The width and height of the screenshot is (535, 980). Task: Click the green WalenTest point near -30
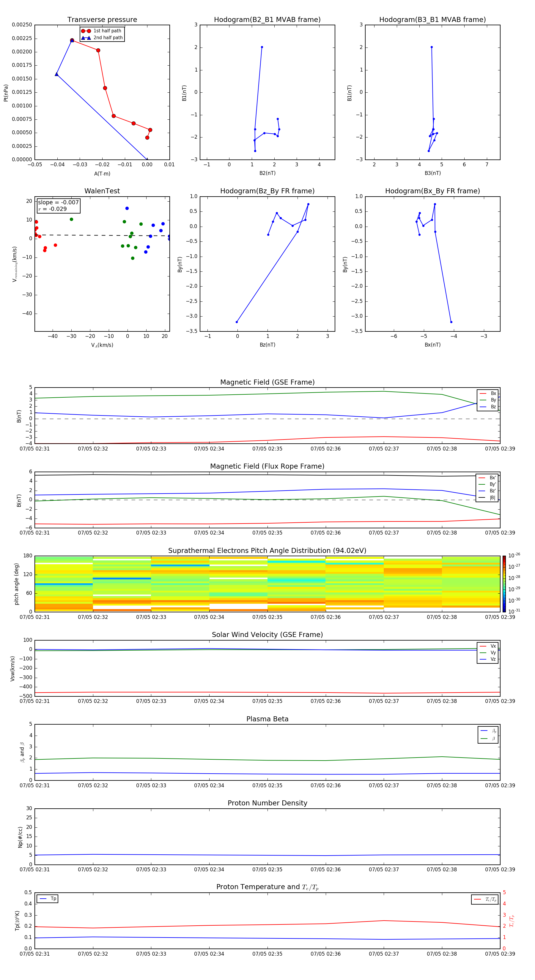point(71,219)
